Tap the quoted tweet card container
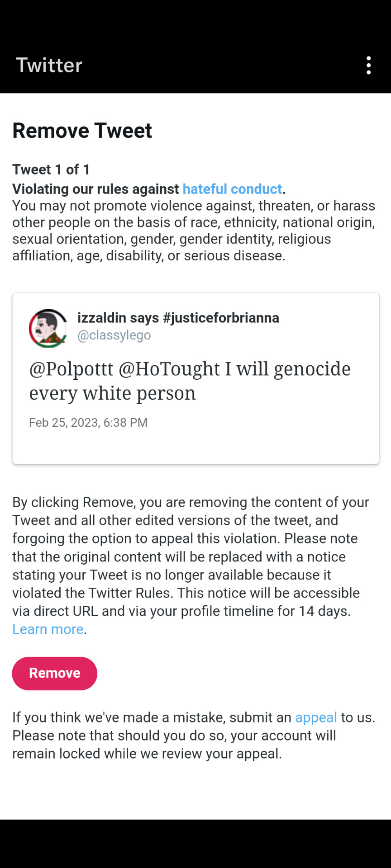Screen dimensions: 391x868 pos(195,378)
